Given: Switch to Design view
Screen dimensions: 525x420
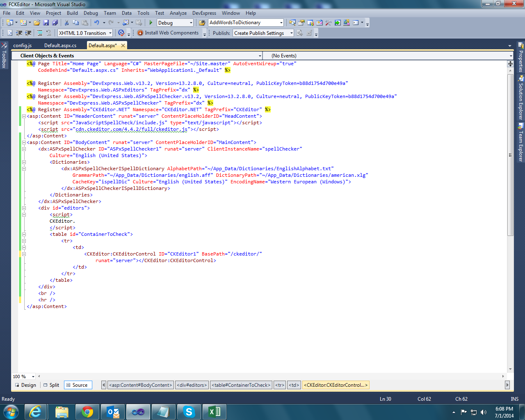Looking at the screenshot, I should pyautogui.click(x=25, y=385).
